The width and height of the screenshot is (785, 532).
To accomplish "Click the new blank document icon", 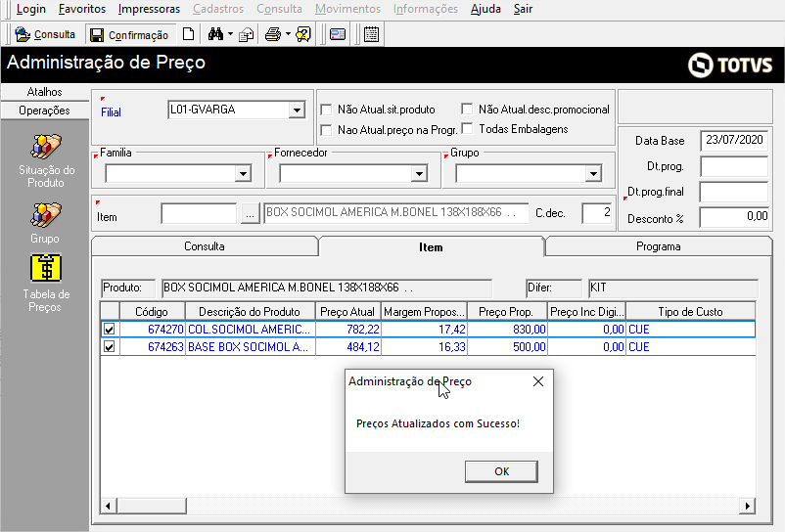I will click(x=188, y=34).
